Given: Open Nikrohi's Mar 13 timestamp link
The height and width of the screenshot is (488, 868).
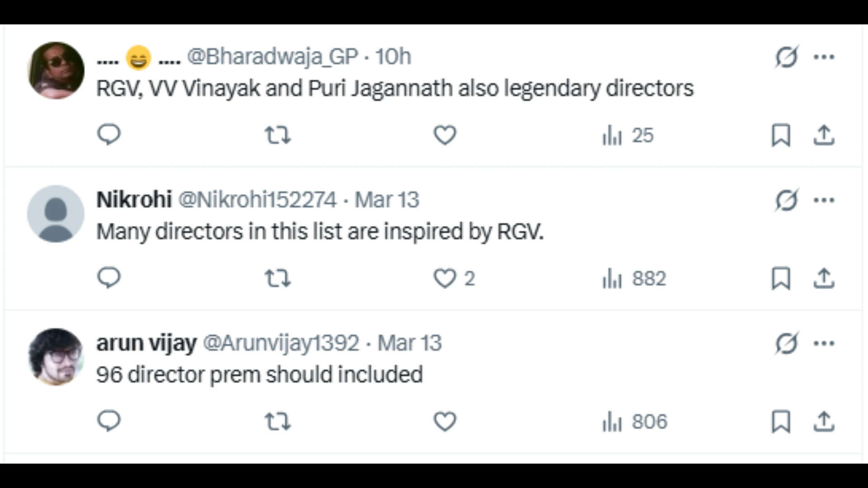Looking at the screenshot, I should point(387,200).
